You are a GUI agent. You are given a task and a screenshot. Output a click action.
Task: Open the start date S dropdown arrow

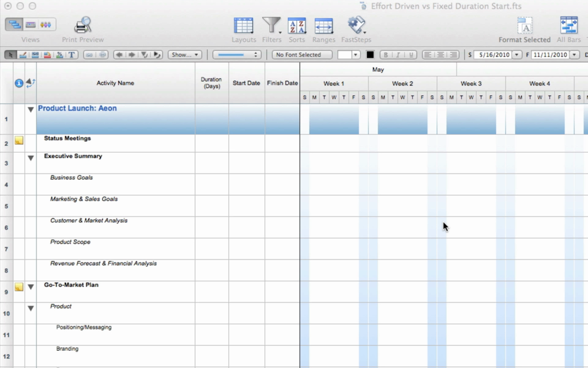517,55
